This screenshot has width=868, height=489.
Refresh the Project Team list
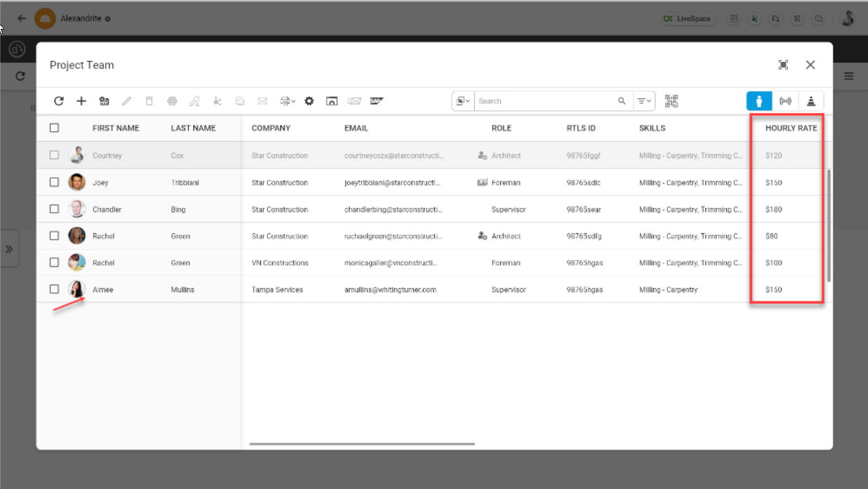59,101
